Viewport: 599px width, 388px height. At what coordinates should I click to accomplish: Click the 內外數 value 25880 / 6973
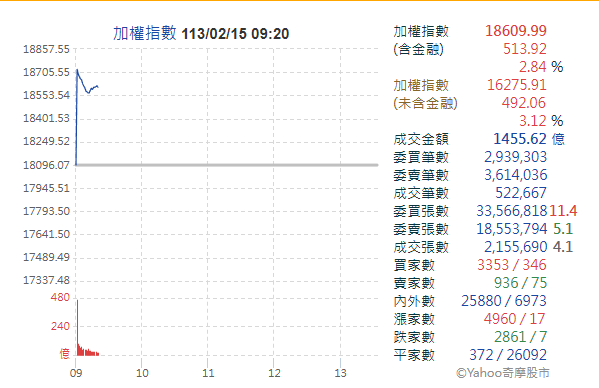coord(504,301)
